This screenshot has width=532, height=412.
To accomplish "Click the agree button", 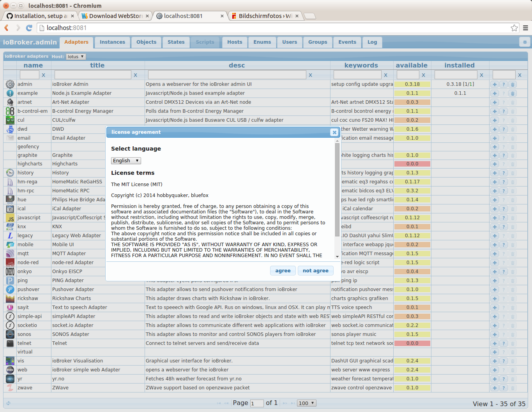I will click(x=283, y=271).
